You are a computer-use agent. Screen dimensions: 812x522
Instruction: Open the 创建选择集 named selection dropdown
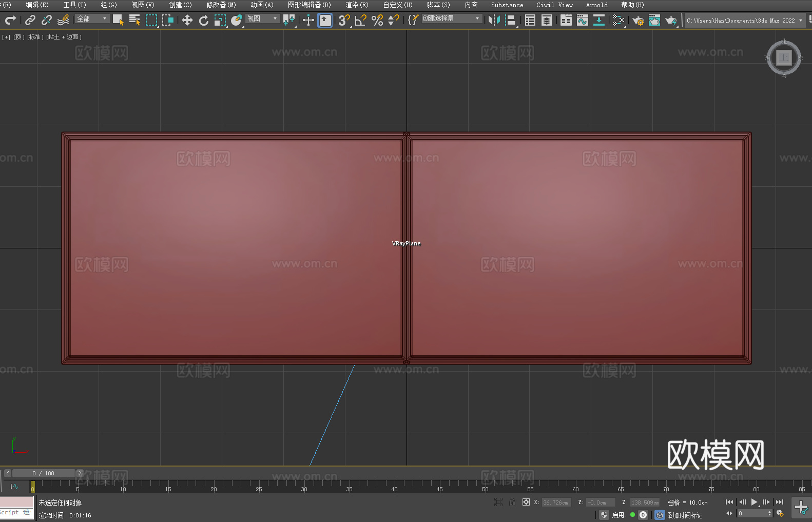pyautogui.click(x=452, y=18)
